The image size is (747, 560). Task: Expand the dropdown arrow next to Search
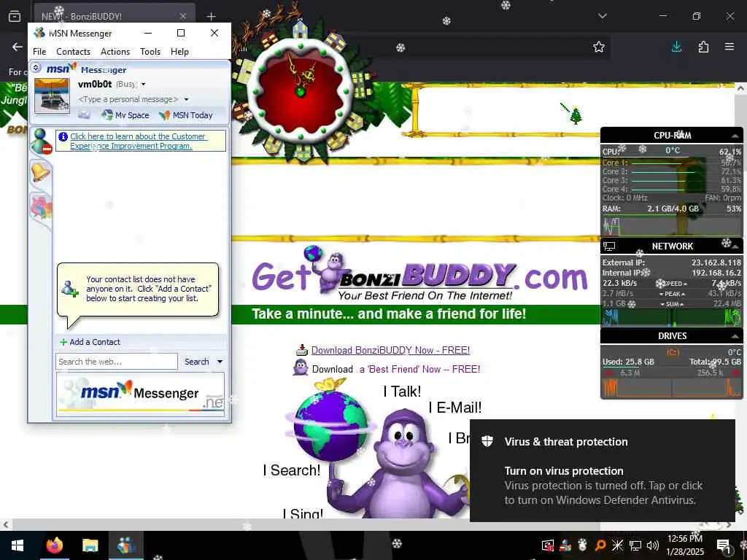[x=220, y=362]
